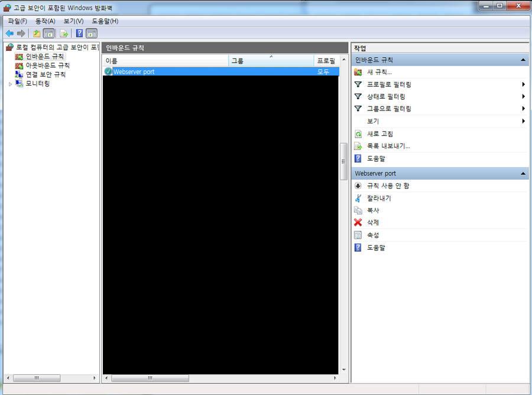Go back using the blue Back arrow
Image resolution: width=532 pixels, height=395 pixels.
point(9,33)
